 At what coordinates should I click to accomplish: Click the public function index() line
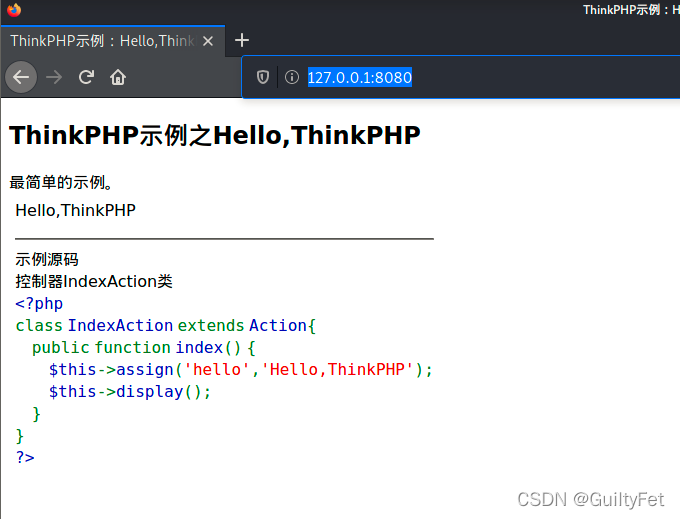[144, 348]
